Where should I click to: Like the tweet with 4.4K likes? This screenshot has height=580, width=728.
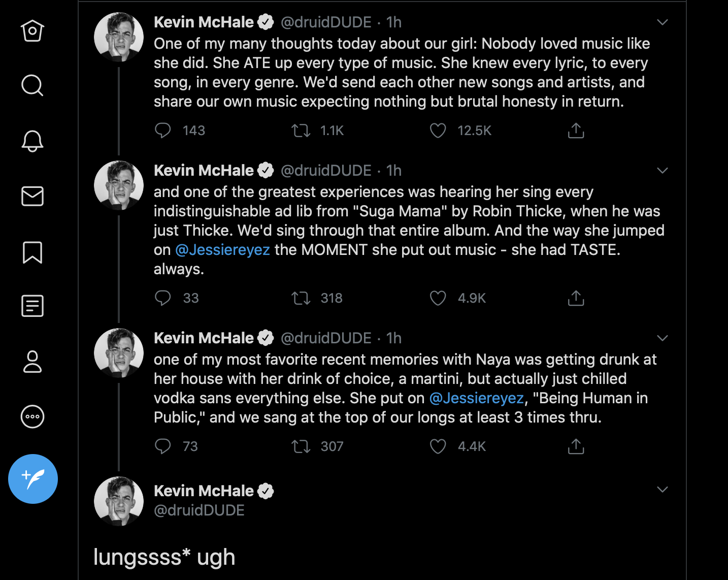438,446
